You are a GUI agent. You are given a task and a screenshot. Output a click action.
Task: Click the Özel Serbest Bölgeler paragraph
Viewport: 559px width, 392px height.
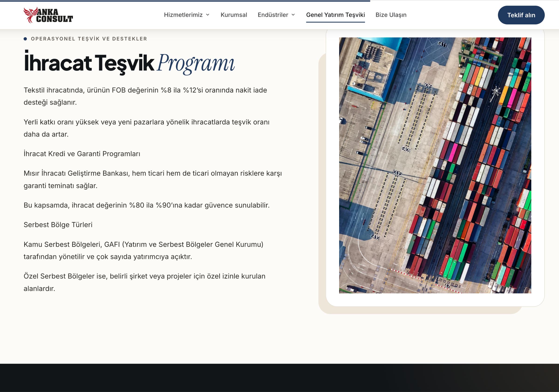coord(144,282)
